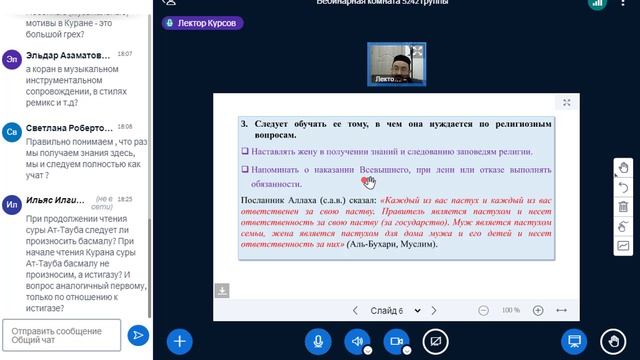This screenshot has width=640, height=360.
Task: Click the trash clear annotations tool
Action: [623, 207]
